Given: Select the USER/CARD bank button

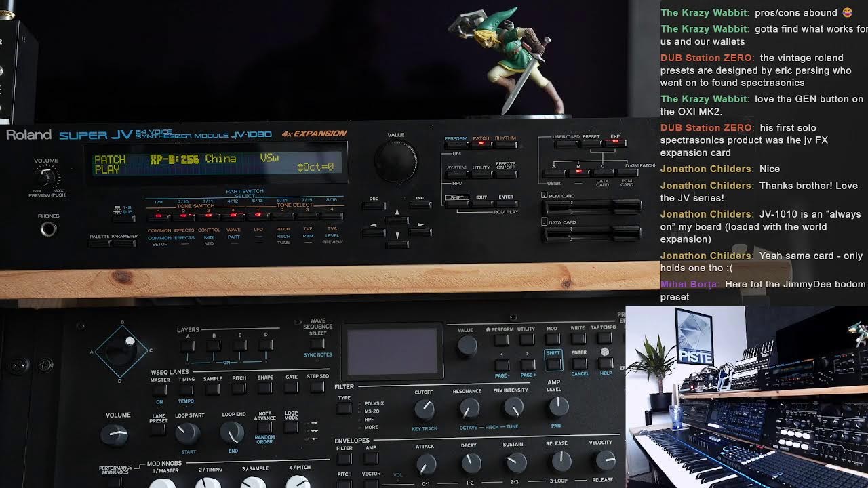Looking at the screenshot, I should point(566,144).
